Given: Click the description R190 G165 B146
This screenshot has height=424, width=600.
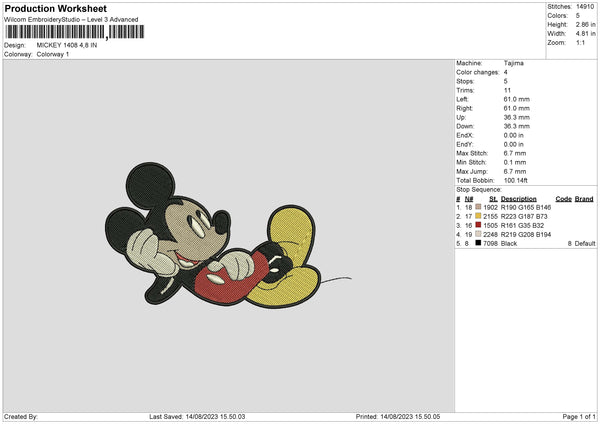Looking at the screenshot, I should pos(526,207).
